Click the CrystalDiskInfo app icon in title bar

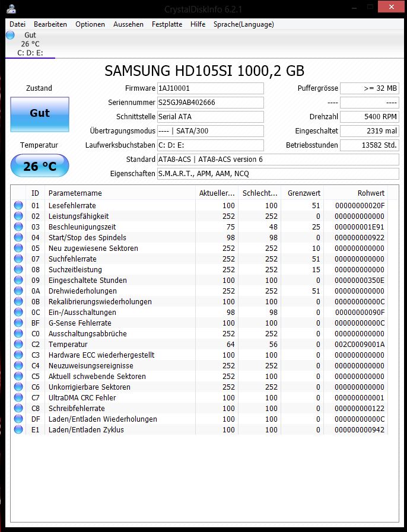tap(11, 8)
